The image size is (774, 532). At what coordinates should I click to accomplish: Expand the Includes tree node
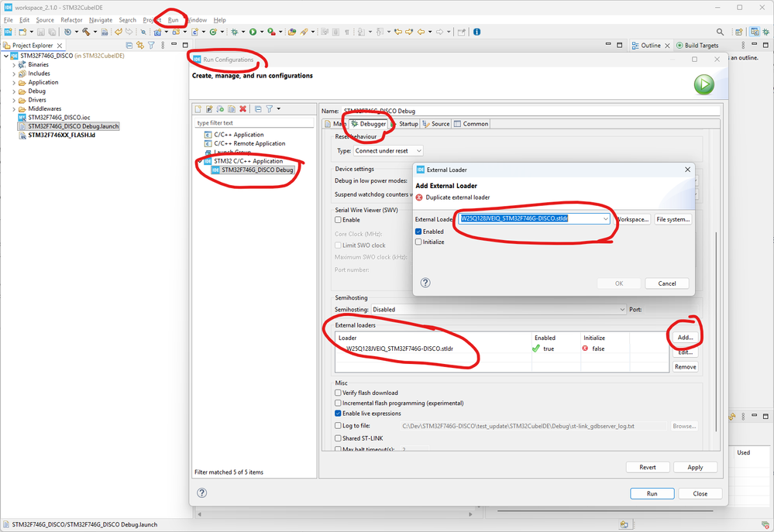coord(14,74)
